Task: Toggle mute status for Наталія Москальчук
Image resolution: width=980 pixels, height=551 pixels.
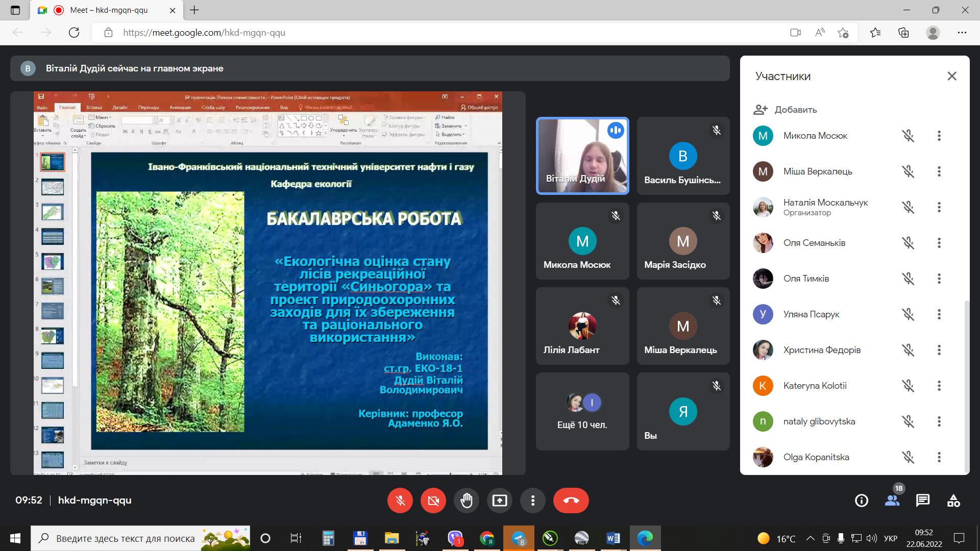Action: click(908, 207)
